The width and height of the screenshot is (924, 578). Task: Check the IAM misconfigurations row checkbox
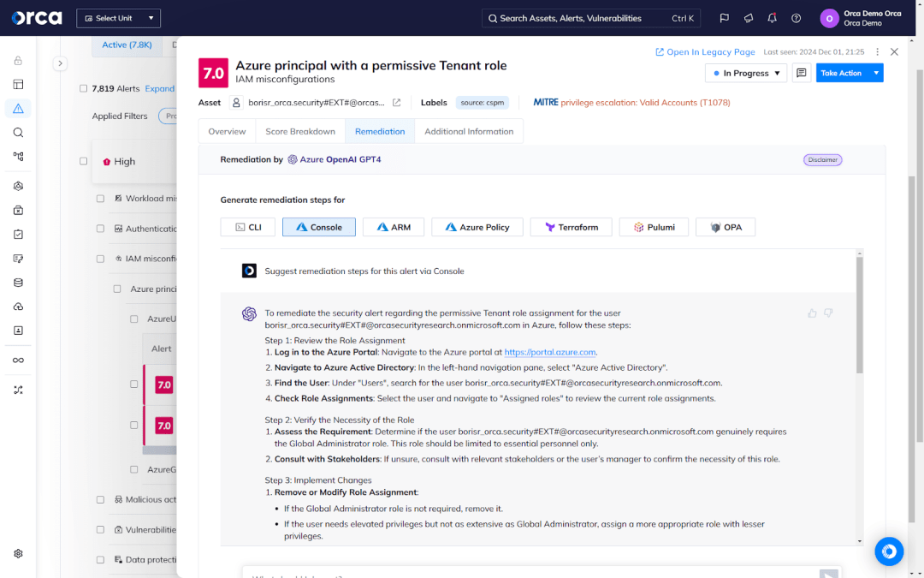100,259
